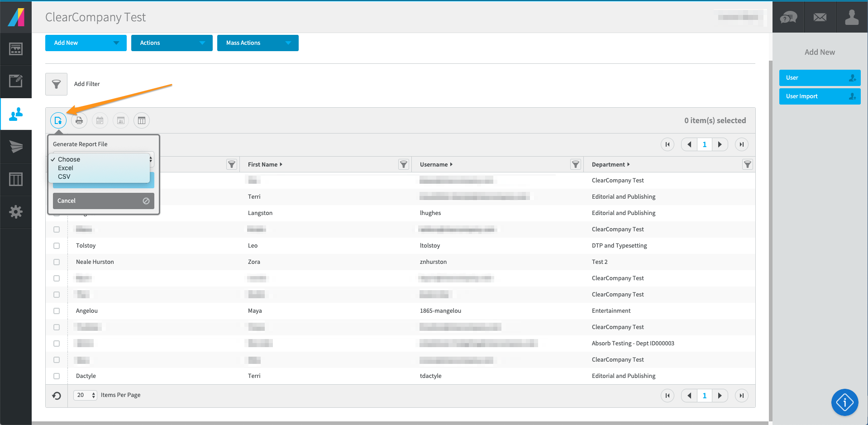Click the Absorb logo icon

point(16,17)
